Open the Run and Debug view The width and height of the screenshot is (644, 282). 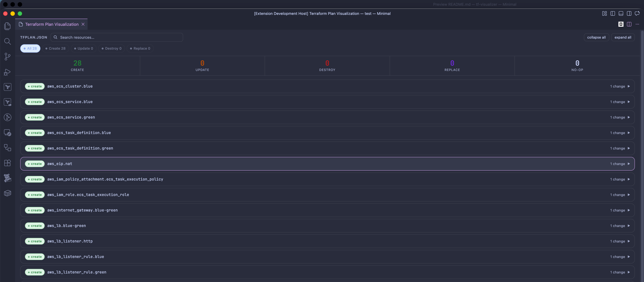[8, 72]
